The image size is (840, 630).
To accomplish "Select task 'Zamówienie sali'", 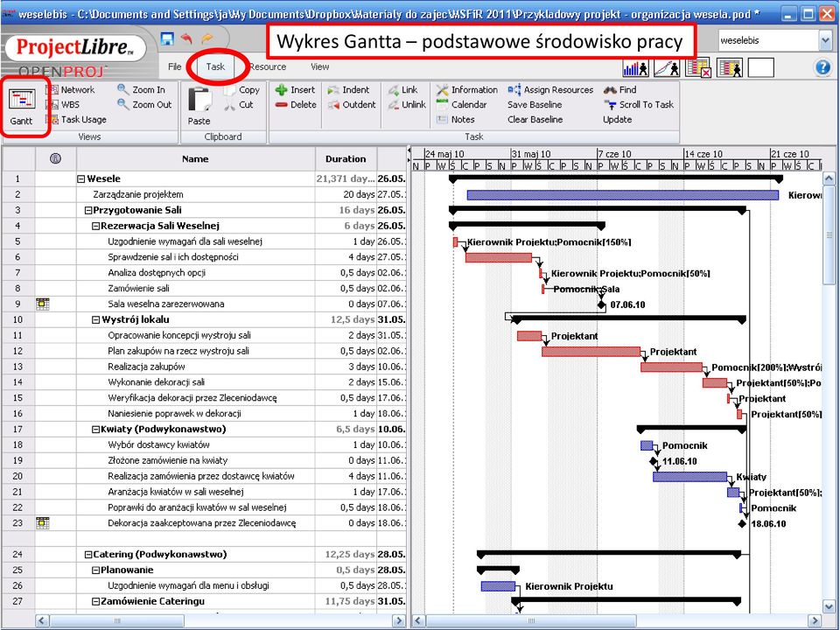I will [139, 289].
